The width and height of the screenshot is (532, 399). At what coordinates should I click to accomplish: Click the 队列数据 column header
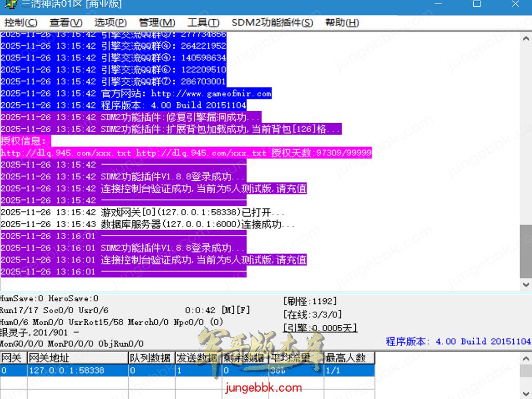151,357
